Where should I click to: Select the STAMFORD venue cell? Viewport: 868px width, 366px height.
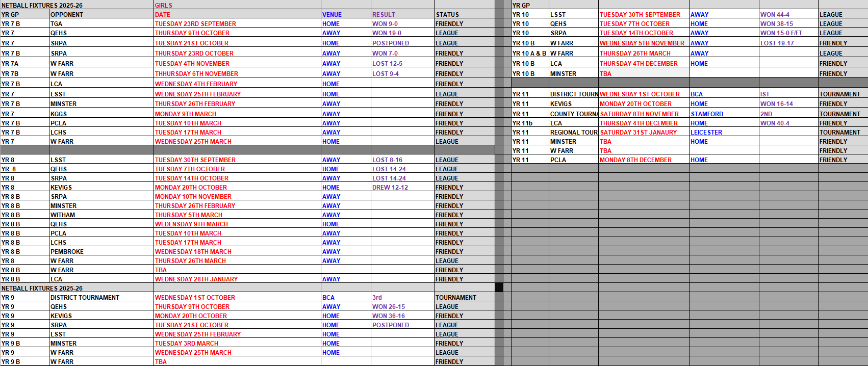click(x=707, y=114)
